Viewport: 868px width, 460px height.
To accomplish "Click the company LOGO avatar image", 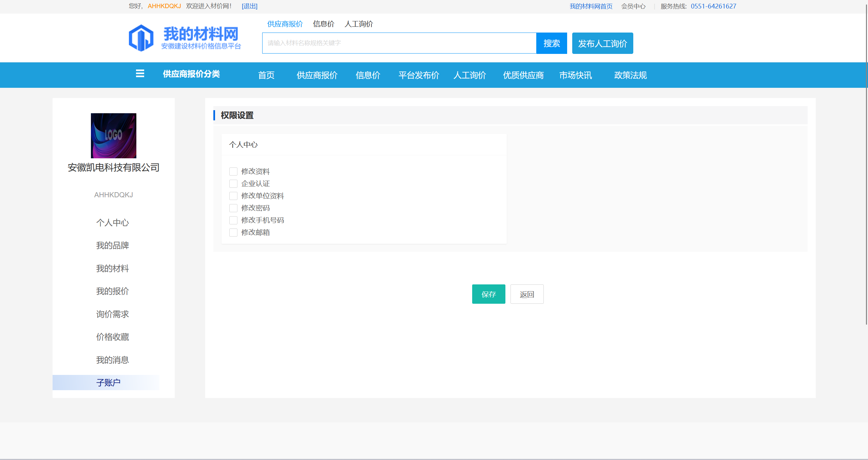I will click(113, 136).
